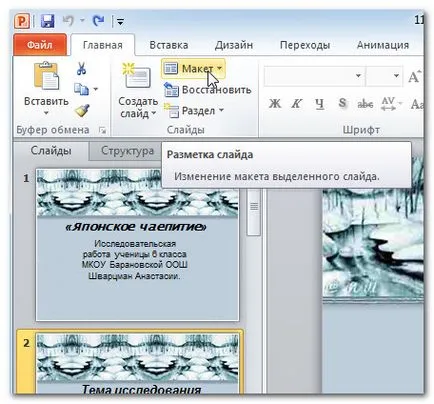Image resolution: width=434 pixels, height=404 pixels.
Task: Open the Структура outline tab
Action: pos(127,151)
